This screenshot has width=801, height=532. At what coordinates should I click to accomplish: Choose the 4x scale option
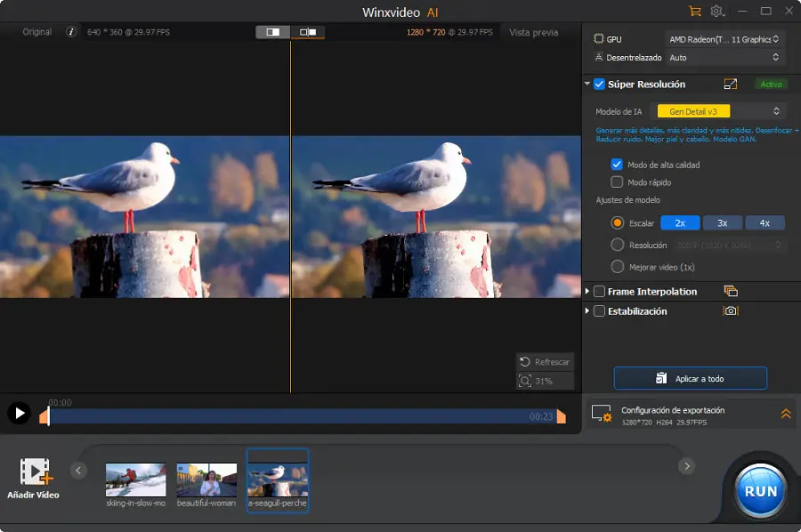coord(765,223)
